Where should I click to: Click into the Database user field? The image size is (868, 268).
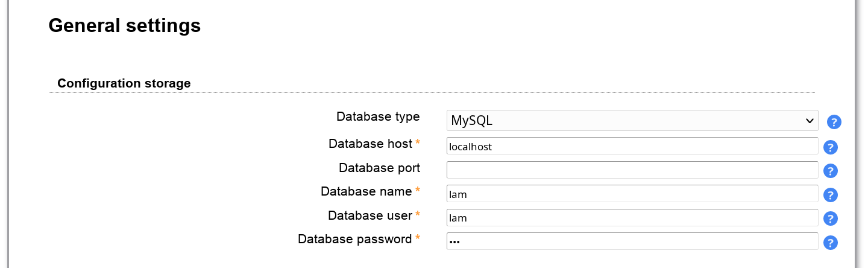632,217
